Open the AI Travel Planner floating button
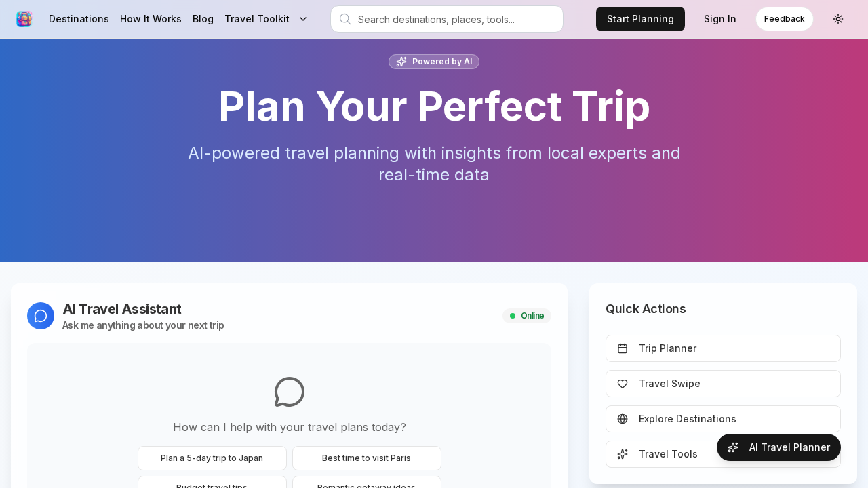The height and width of the screenshot is (488, 868). click(778, 447)
